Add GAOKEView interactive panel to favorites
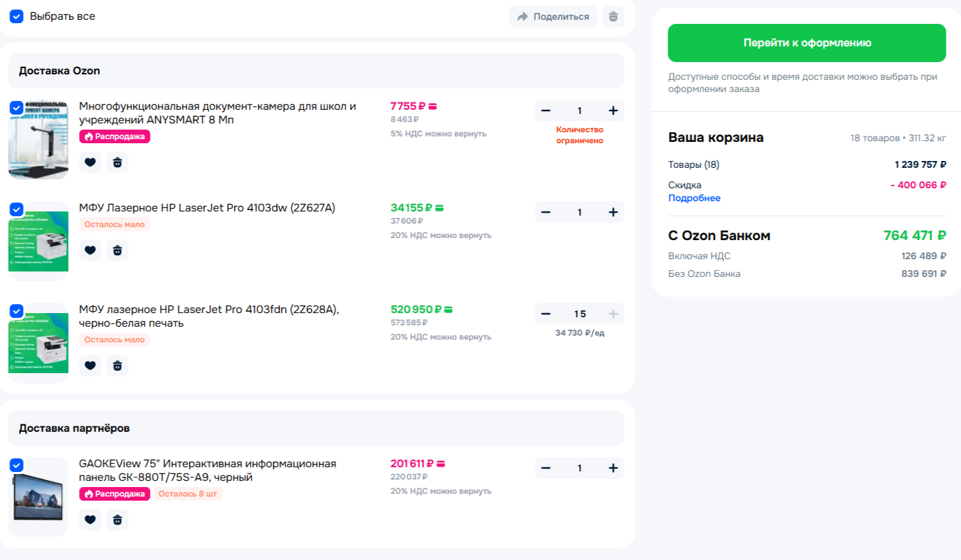Screen dimensions: 961x560 pyautogui.click(x=90, y=520)
